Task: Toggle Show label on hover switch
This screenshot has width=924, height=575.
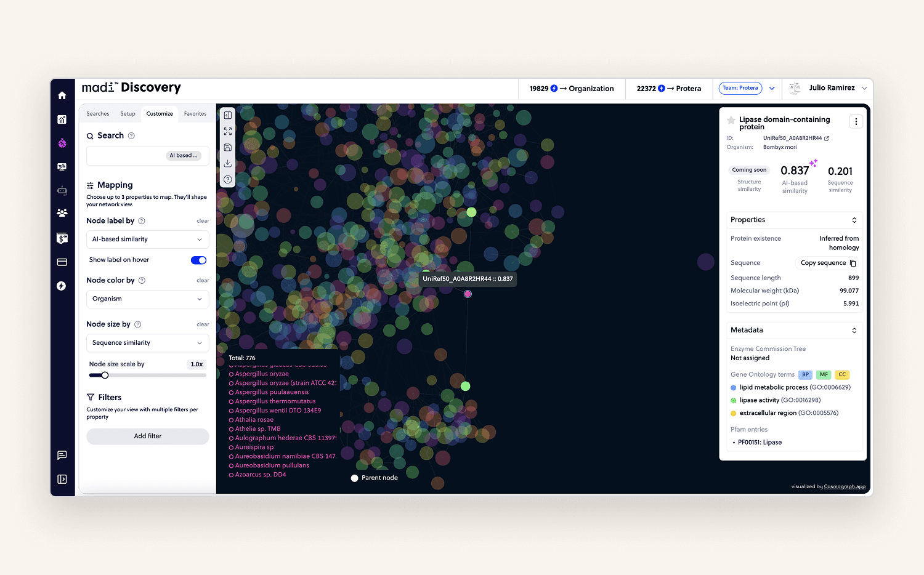Action: (x=198, y=260)
